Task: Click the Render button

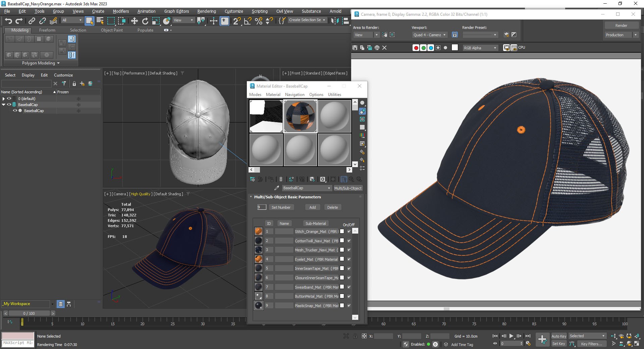Action: tap(621, 26)
